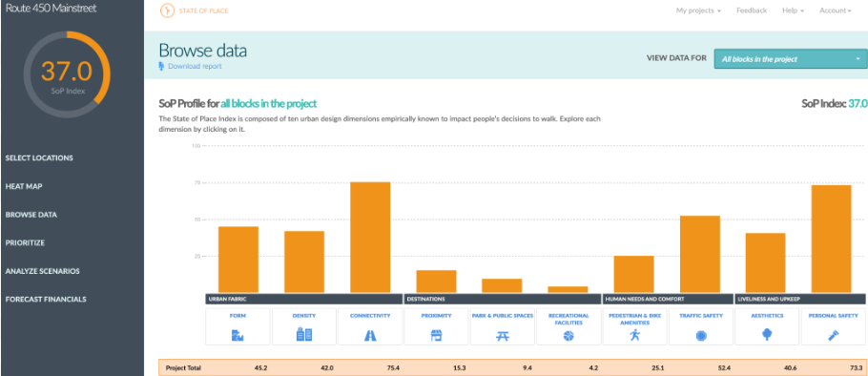Screen dimensions: 868x376
Task: Click the Form dimension building icon
Action: [238, 335]
